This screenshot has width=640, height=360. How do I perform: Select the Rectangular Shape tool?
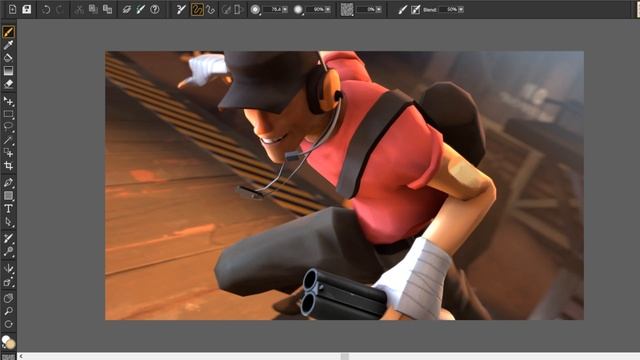tap(8, 196)
